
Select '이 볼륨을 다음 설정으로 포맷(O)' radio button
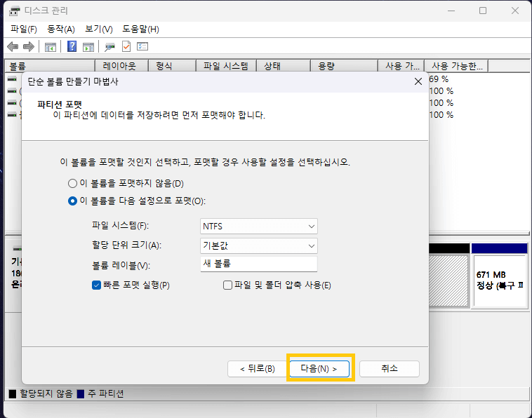(72, 201)
